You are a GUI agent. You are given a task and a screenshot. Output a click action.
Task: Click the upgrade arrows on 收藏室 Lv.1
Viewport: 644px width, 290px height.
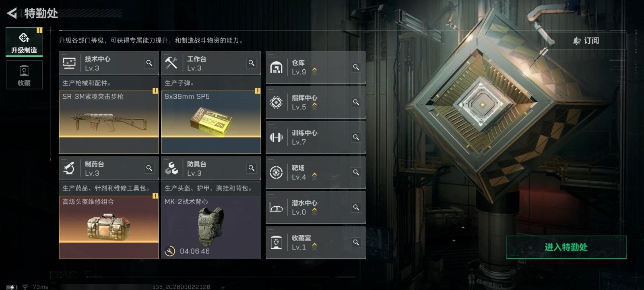pos(314,246)
